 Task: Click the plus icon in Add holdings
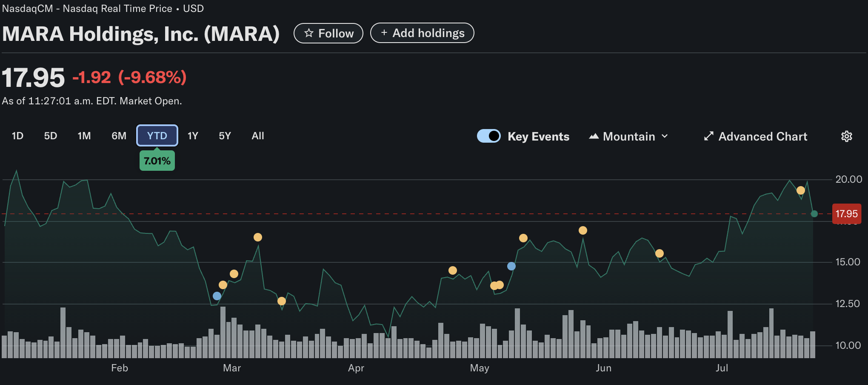[x=384, y=33]
